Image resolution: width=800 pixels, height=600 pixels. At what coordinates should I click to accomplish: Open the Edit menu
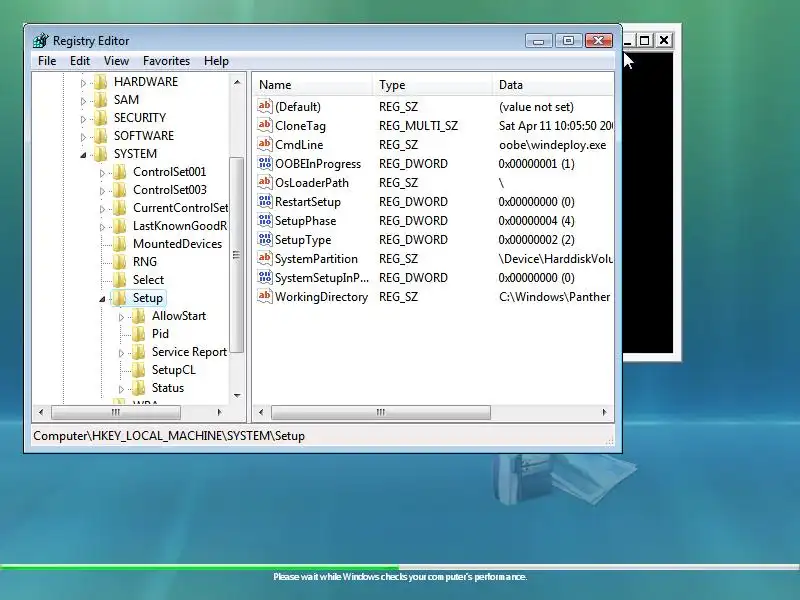tap(80, 61)
